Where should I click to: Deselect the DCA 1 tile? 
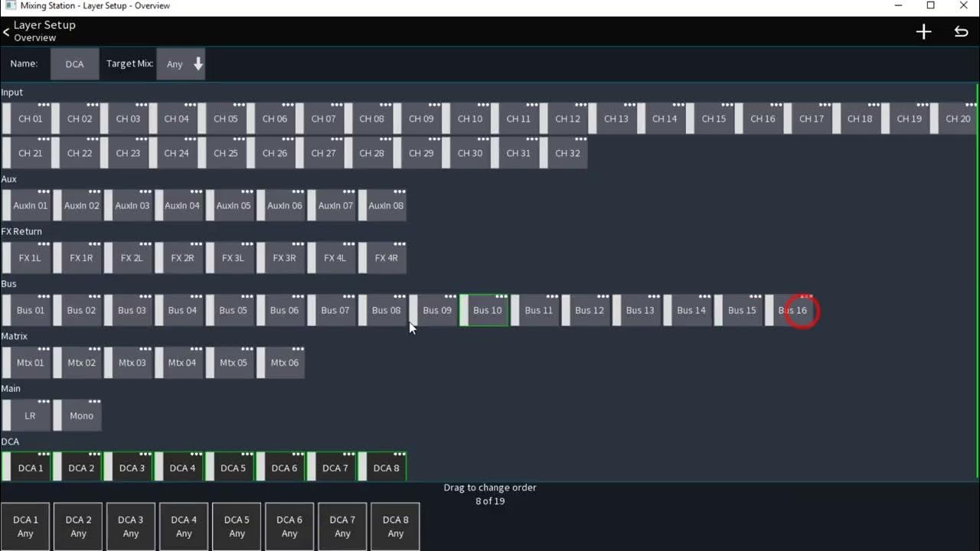pyautogui.click(x=27, y=467)
